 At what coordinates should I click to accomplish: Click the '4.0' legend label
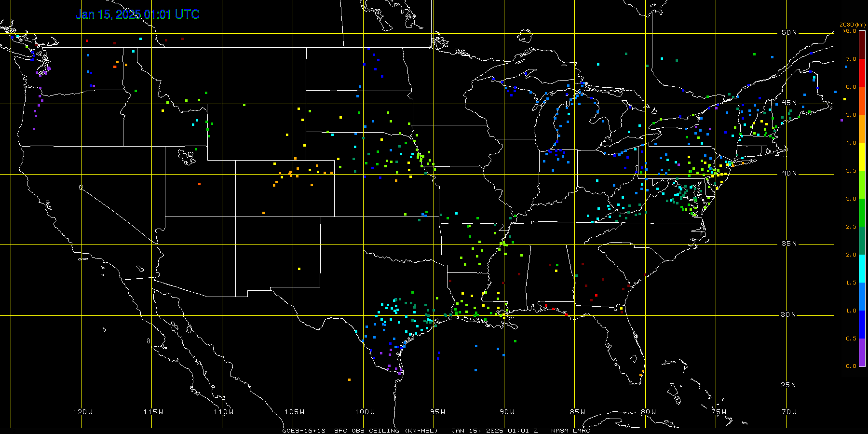(x=851, y=143)
